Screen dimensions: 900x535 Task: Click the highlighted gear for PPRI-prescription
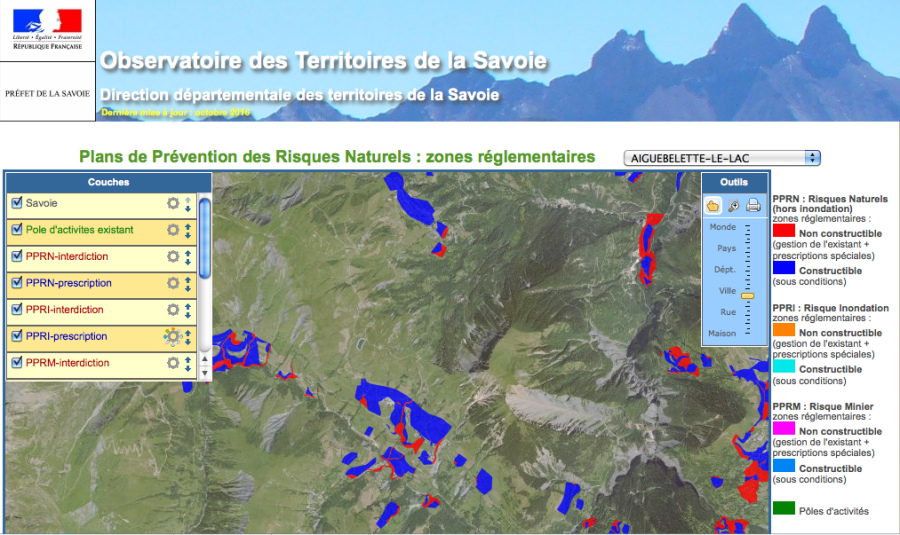172,336
